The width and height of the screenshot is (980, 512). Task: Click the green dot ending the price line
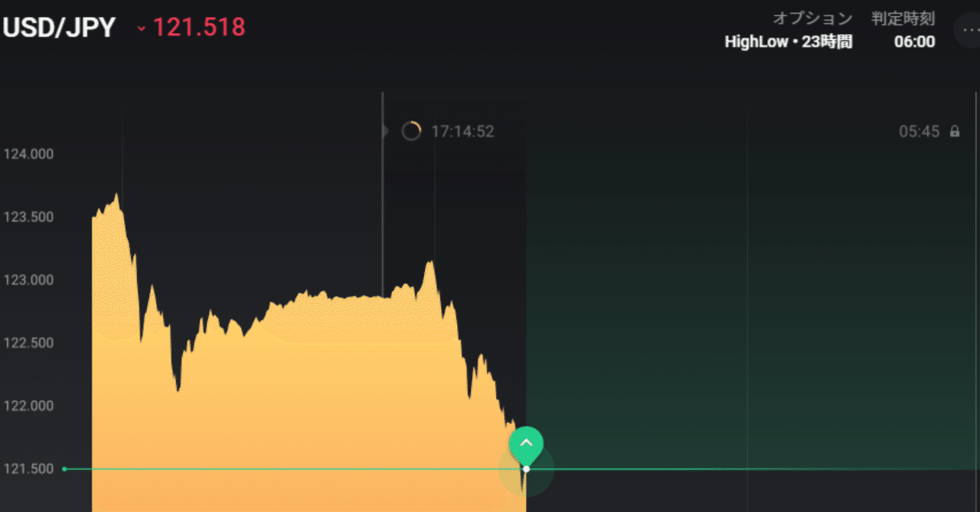click(x=64, y=468)
